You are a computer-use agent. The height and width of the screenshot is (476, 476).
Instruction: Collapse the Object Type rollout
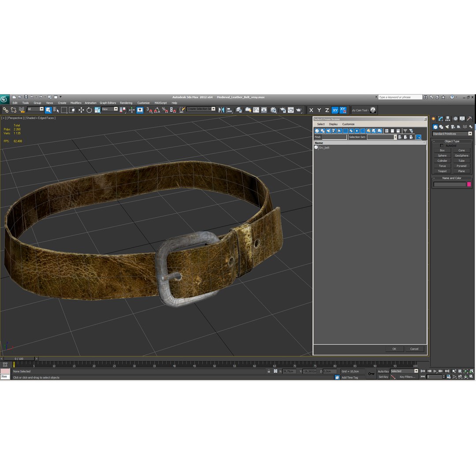pos(452,141)
